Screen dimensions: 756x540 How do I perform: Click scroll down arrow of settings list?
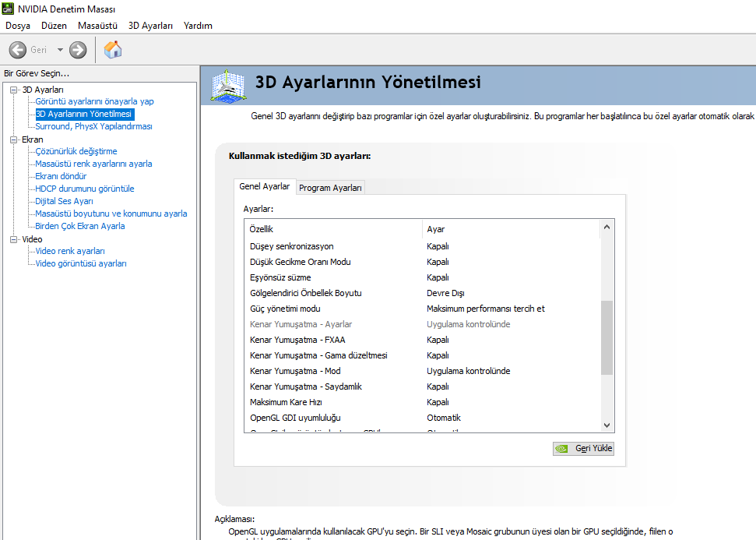pyautogui.click(x=607, y=425)
